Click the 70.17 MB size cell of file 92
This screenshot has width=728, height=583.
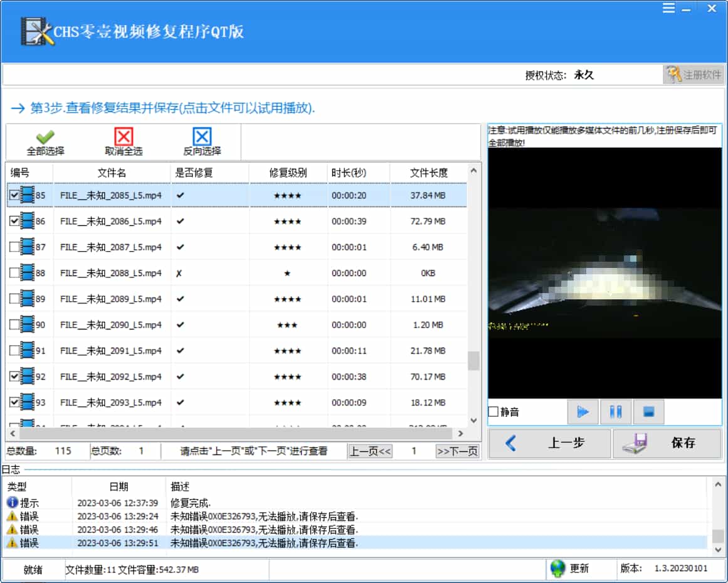pyautogui.click(x=428, y=377)
